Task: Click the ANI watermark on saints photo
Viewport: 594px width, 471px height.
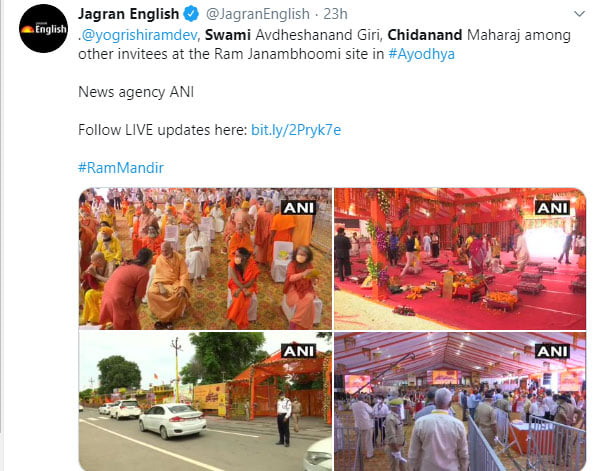Action: (x=299, y=208)
